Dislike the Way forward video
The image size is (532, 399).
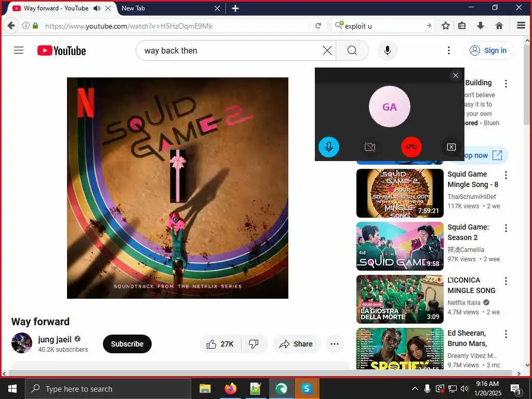click(x=254, y=344)
